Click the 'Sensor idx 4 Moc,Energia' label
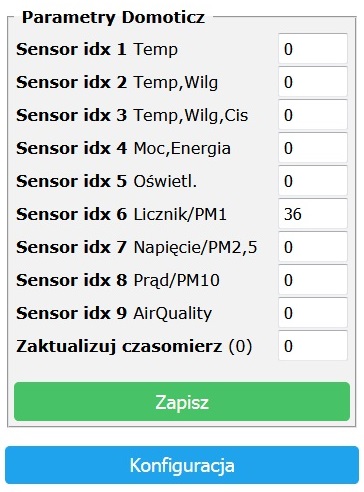The width and height of the screenshot is (364, 492). click(x=123, y=148)
